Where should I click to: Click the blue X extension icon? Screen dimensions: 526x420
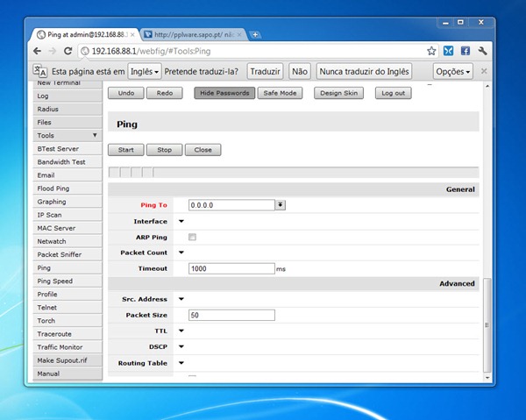[x=448, y=51]
